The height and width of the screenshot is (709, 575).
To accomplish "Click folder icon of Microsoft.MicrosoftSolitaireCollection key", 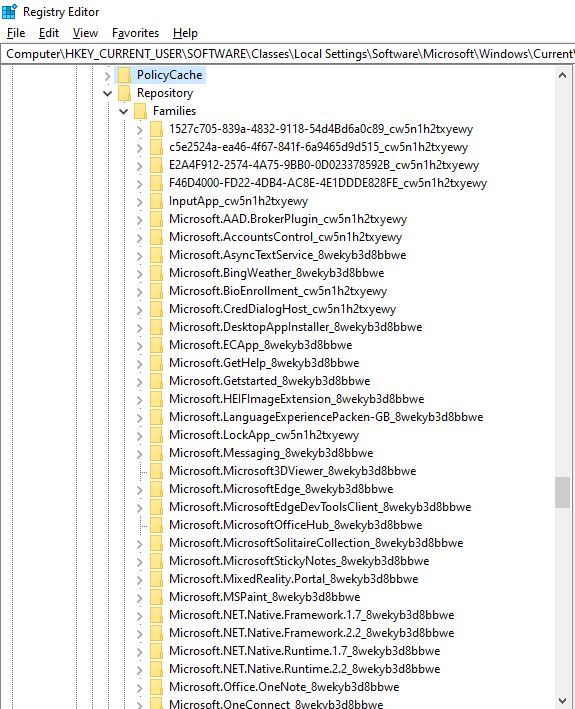I will [x=156, y=543].
